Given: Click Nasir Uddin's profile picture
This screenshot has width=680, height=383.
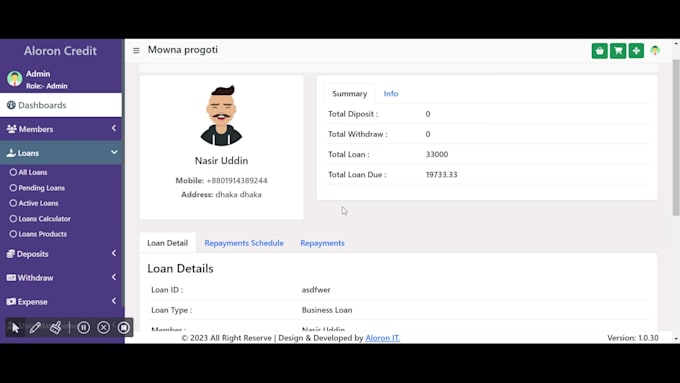Looking at the screenshot, I should [221, 115].
